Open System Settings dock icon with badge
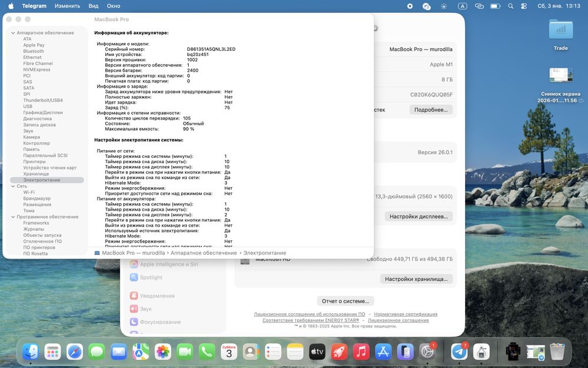 pos(427,352)
